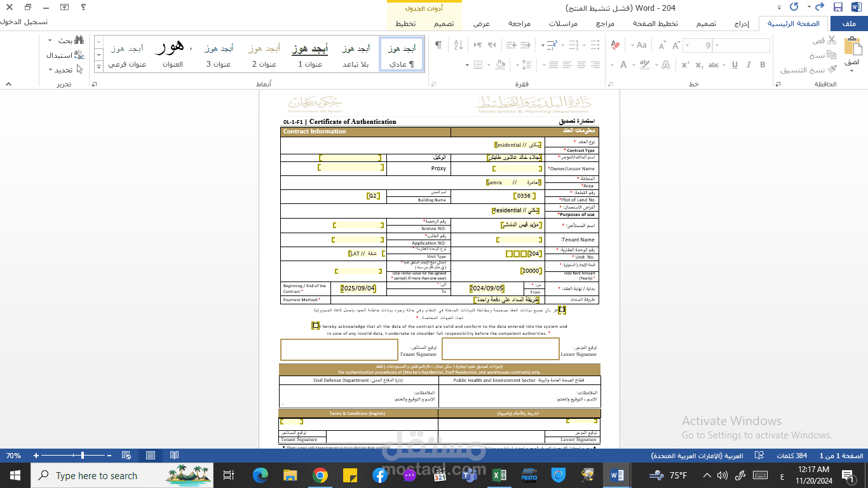Open the borders dropdown arrow

467,65
